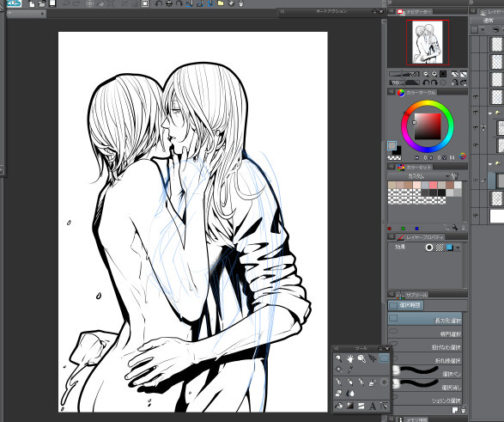The image size is (504, 422).
Task: Select the Blend water-drop tool in Tool palette
Action: pyautogui.click(x=350, y=393)
